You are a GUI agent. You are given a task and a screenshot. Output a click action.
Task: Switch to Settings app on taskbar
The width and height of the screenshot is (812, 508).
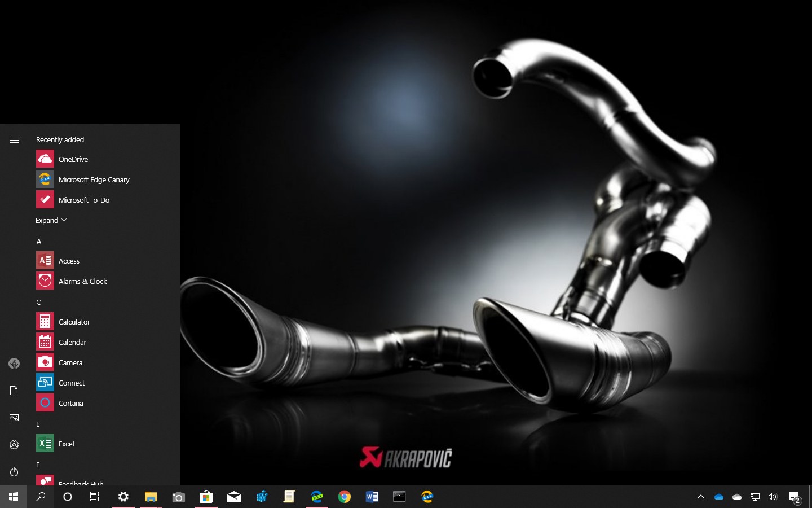[123, 497]
